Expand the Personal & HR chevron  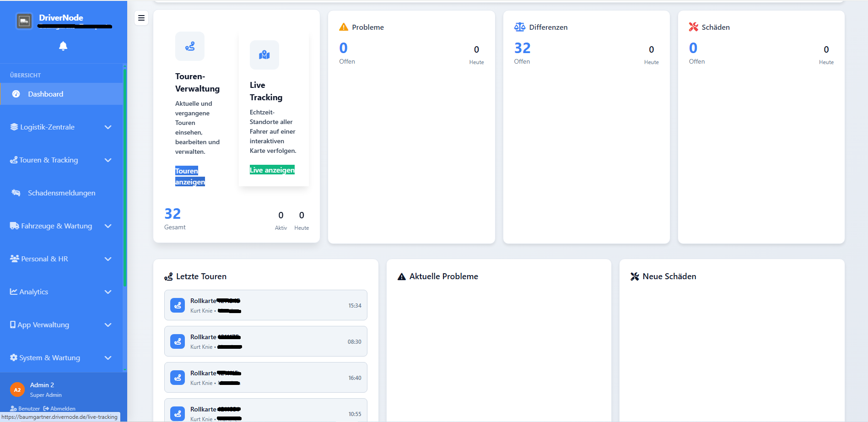coord(108,259)
